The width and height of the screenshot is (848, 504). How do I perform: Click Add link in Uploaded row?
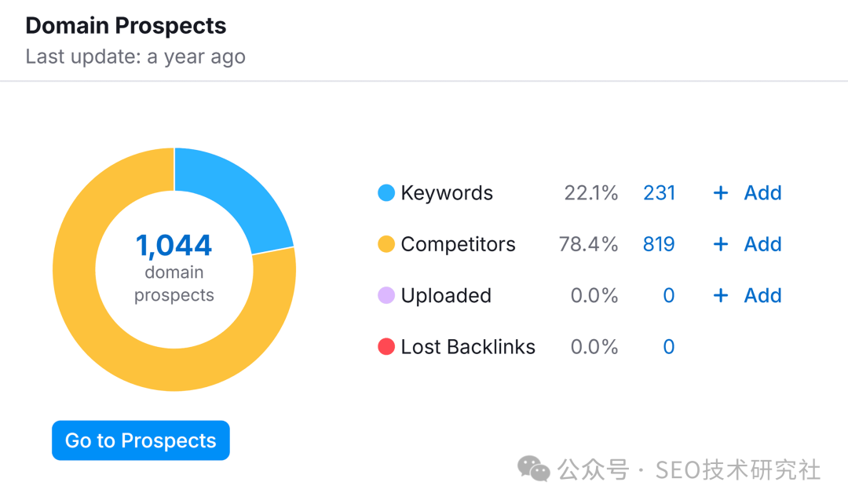tap(762, 295)
